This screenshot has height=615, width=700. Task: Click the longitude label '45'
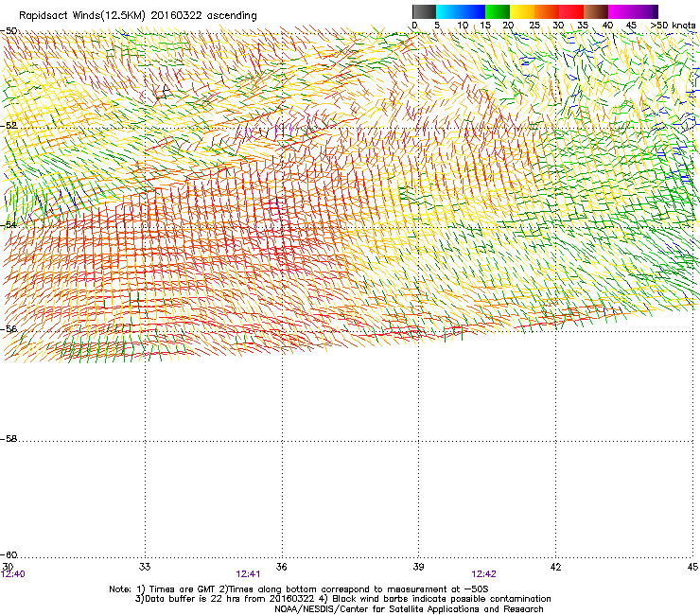click(692, 567)
